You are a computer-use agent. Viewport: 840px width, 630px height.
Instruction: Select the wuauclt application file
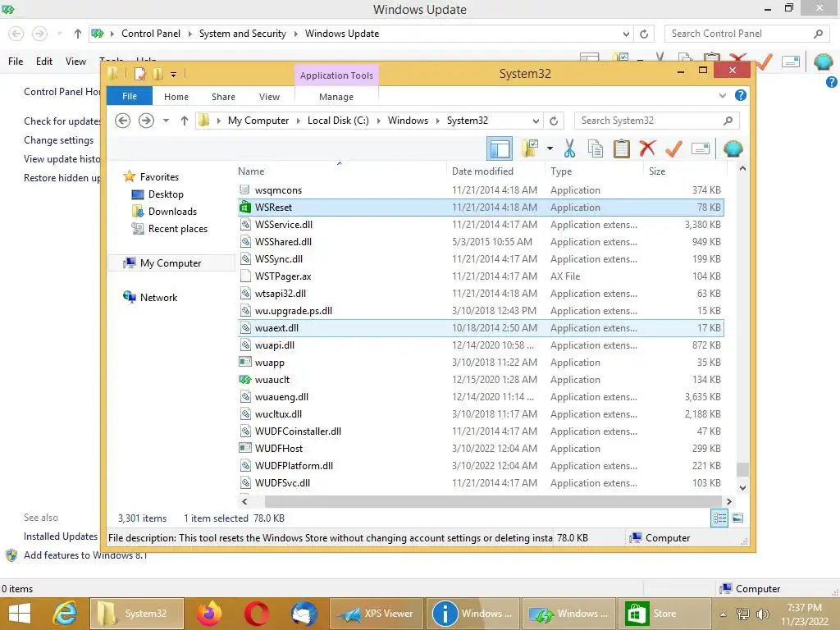[x=481, y=379]
